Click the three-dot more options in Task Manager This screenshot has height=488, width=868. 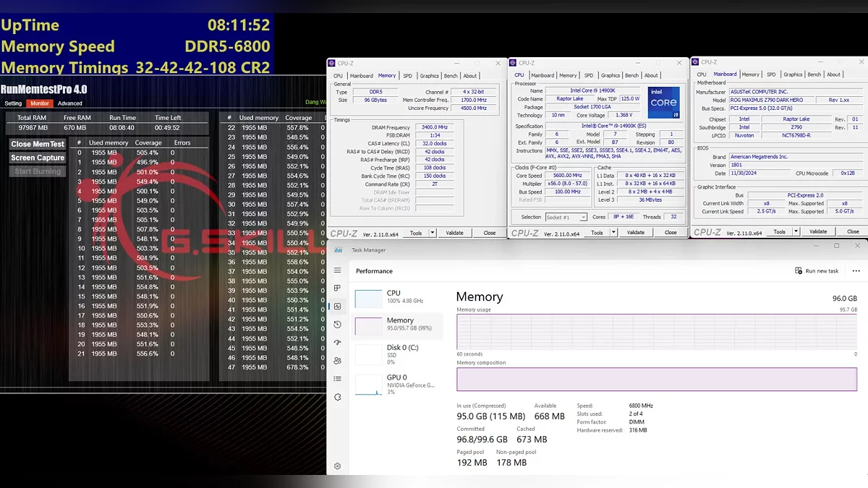coord(856,271)
